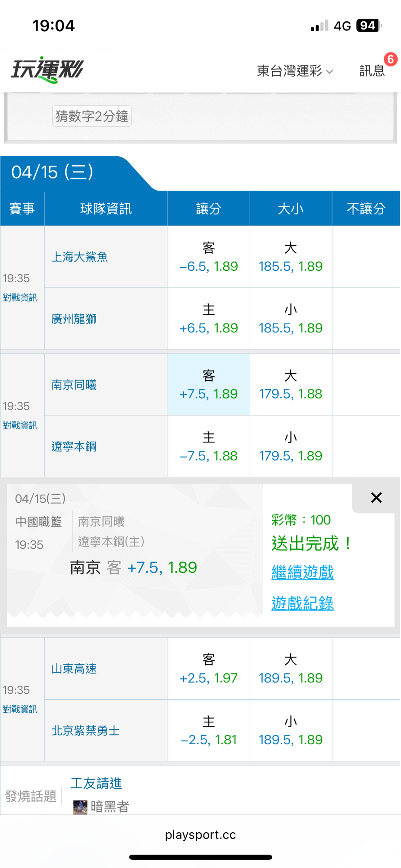The width and height of the screenshot is (401, 868).
Task: Pick 主 +6.5 spread for 廣州龍獅
Action: click(x=209, y=319)
